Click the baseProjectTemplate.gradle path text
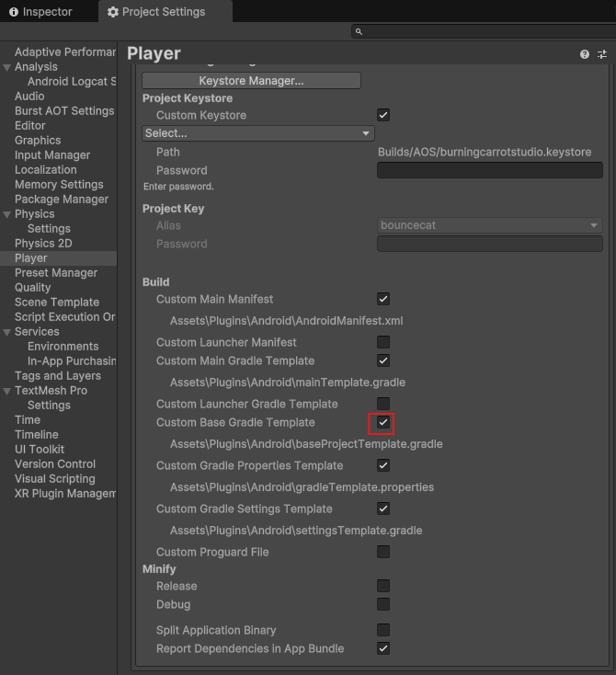The width and height of the screenshot is (616, 675). coord(306,444)
